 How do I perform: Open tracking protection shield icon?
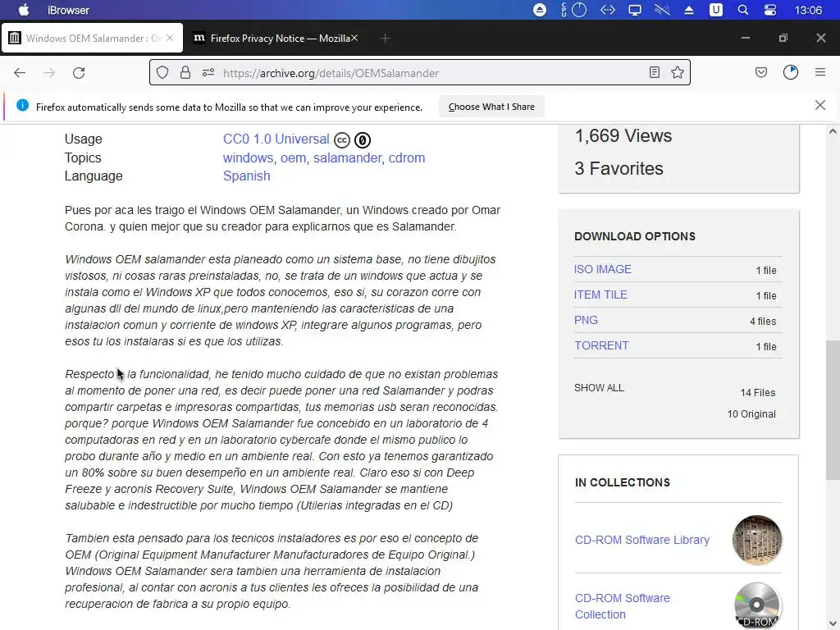point(162,72)
